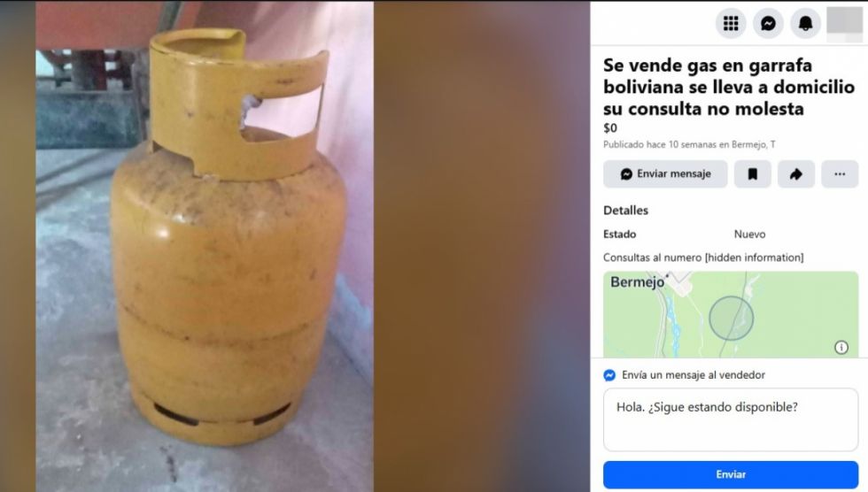Click the blurred area right of photo
Image resolution: width=868 pixels, height=492 pixels.
[482, 246]
